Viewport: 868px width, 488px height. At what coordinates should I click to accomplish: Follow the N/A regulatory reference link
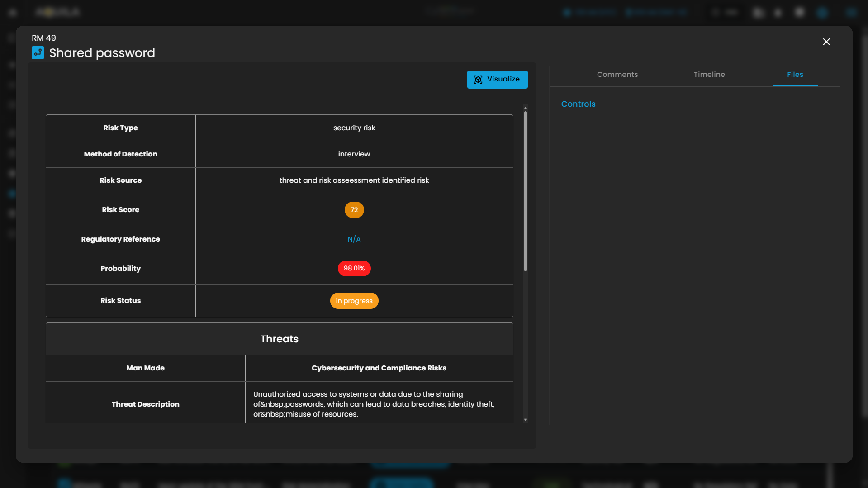(354, 239)
